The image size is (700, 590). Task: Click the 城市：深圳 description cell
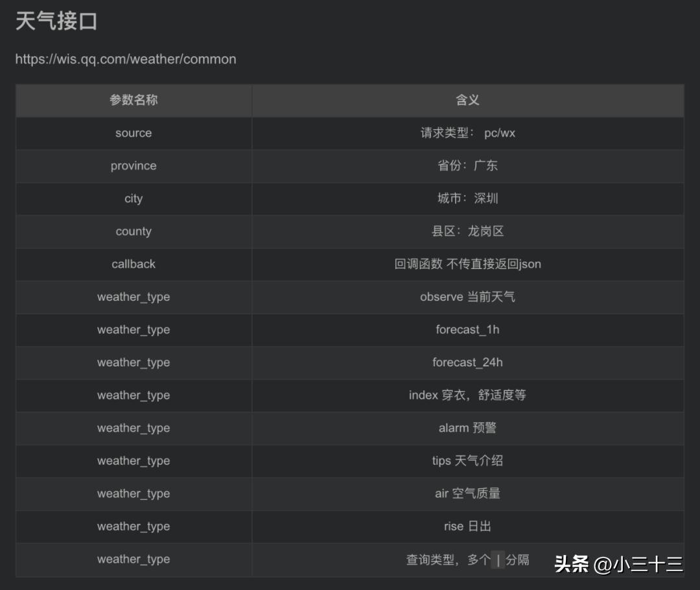(x=467, y=198)
